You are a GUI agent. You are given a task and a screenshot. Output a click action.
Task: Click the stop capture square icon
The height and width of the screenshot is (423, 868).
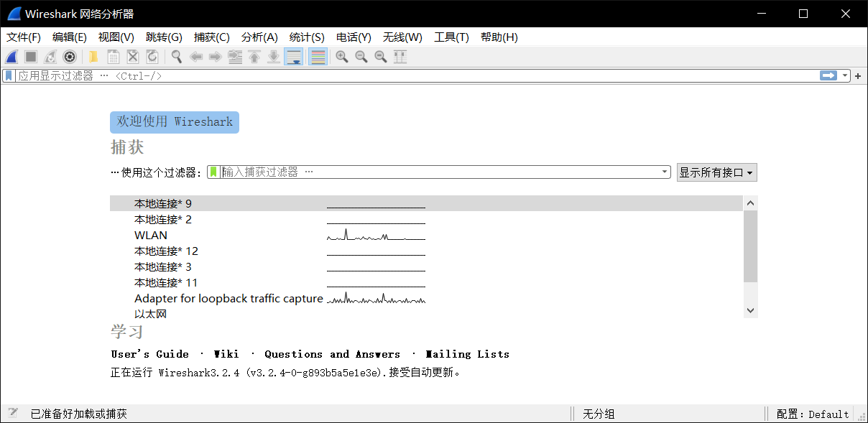(31, 57)
